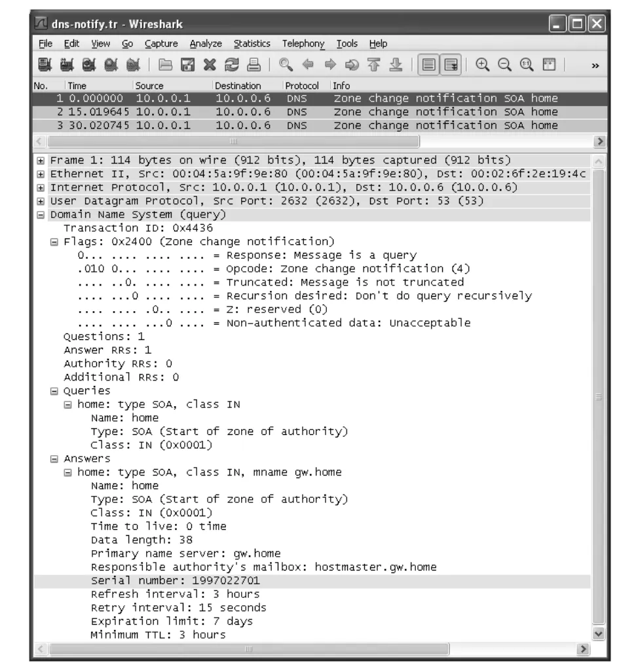Sort packets by Time column header
Viewport: 640px width, 672px height.
pos(99,86)
